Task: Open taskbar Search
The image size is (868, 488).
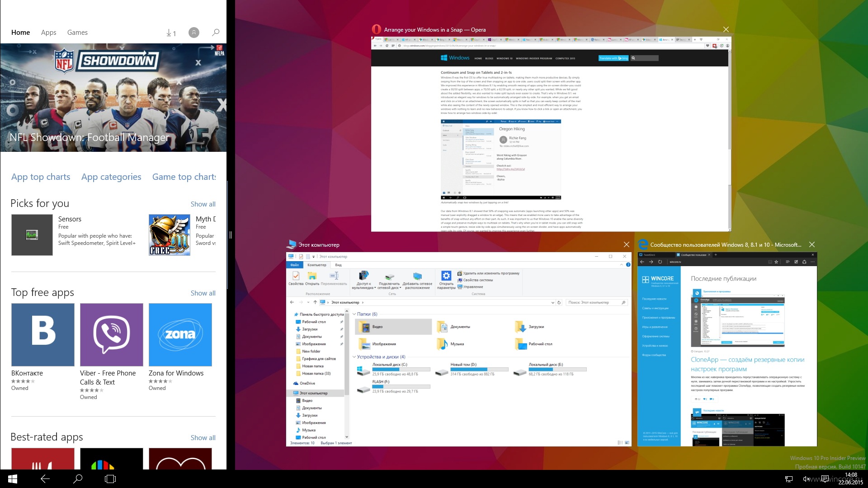Action: click(x=78, y=479)
